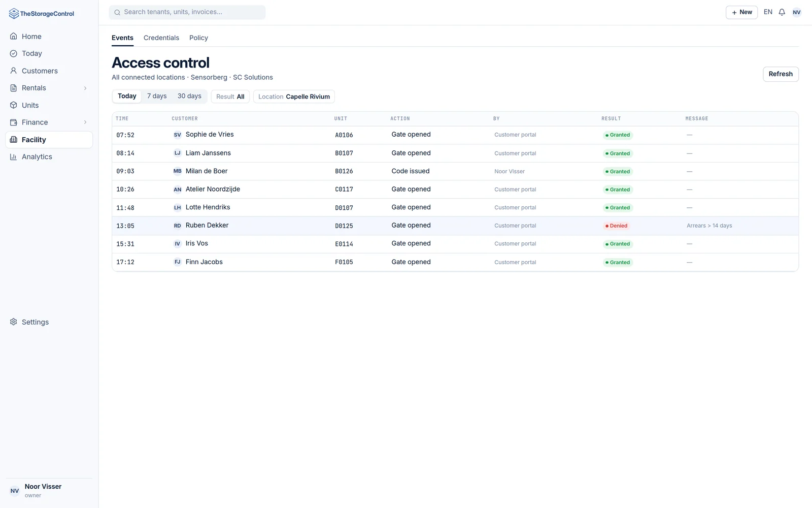
Task: Open the Noor Visser owner account menu
Action: click(x=49, y=491)
